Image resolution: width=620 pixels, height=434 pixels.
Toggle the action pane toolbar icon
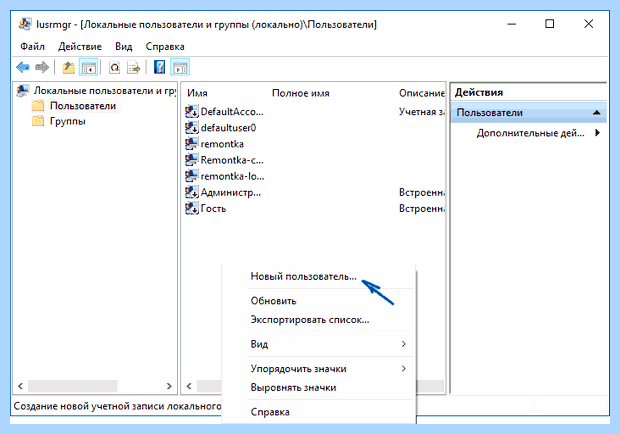point(180,68)
